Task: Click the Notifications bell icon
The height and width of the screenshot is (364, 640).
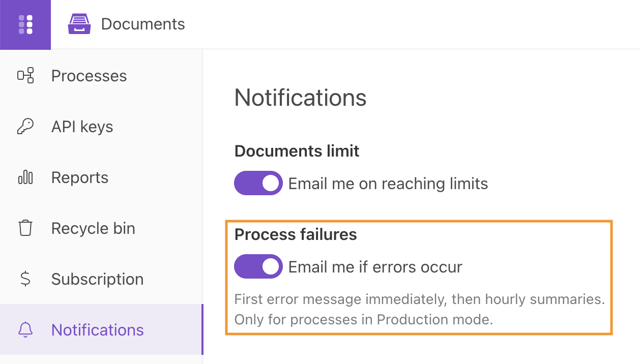Action: [24, 329]
